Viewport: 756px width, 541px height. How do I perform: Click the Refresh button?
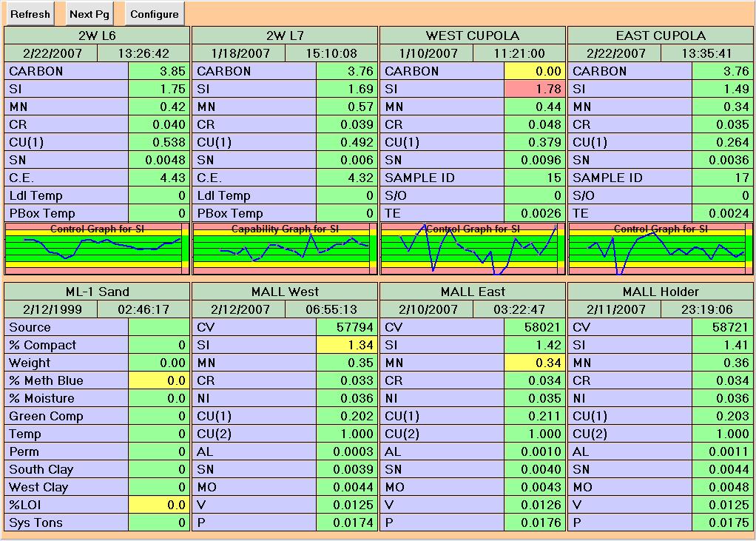point(30,14)
